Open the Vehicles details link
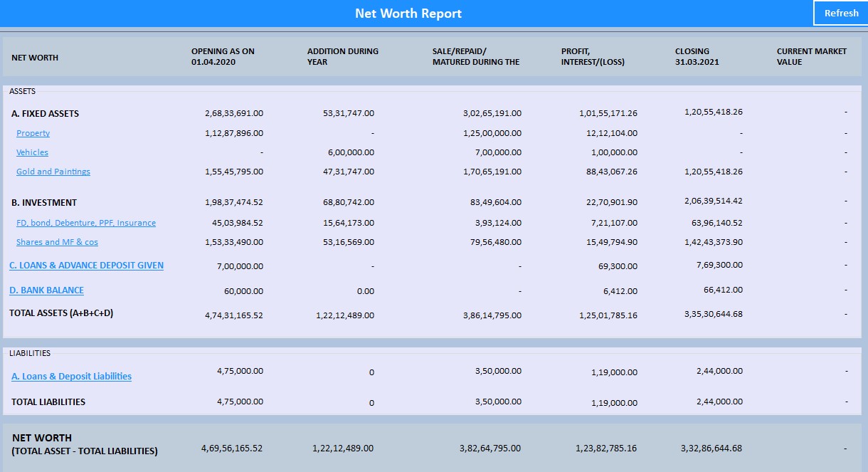The height and width of the screenshot is (472, 868). 32,152
